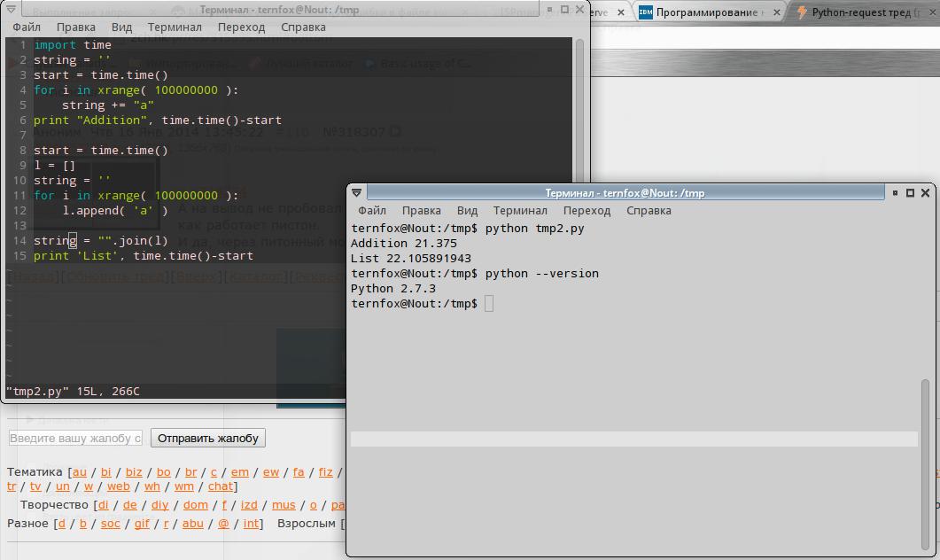Open Терминал menu in vim terminal
940x560 pixels.
tap(175, 27)
